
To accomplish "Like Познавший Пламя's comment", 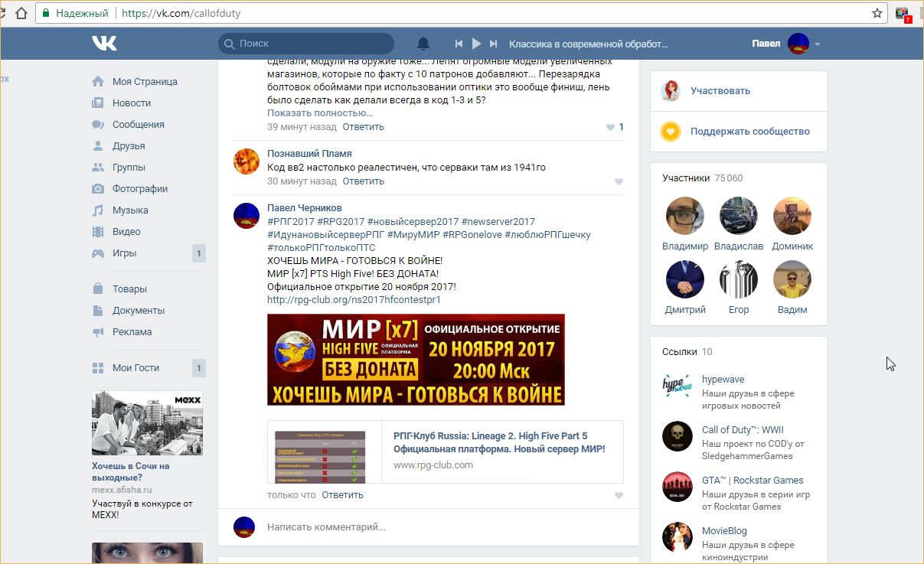I will pos(619,181).
